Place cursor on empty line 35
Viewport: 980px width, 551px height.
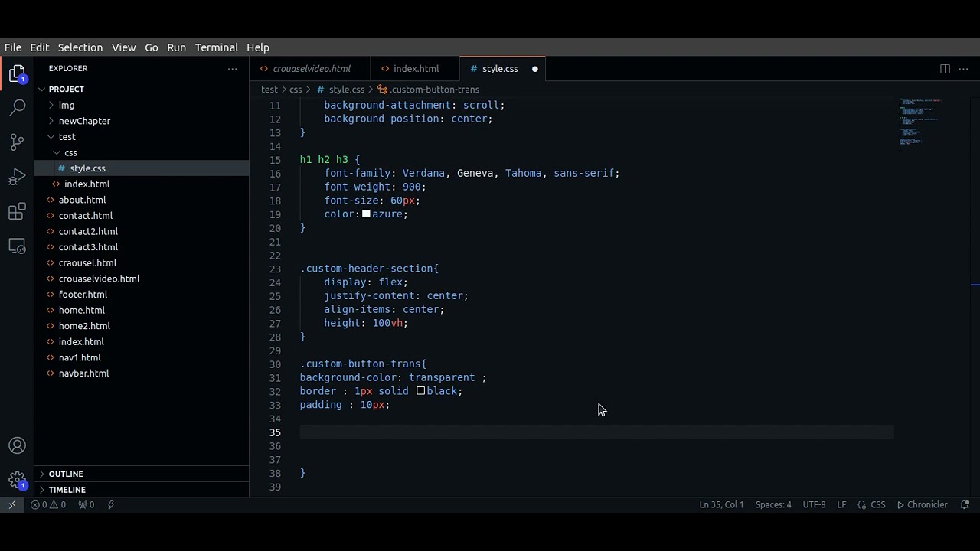coord(596,432)
